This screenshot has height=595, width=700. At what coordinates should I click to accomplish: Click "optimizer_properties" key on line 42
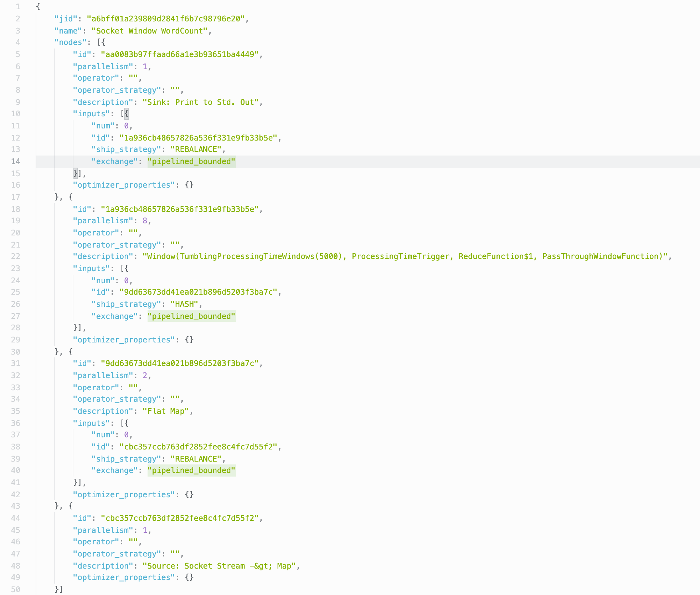point(124,495)
